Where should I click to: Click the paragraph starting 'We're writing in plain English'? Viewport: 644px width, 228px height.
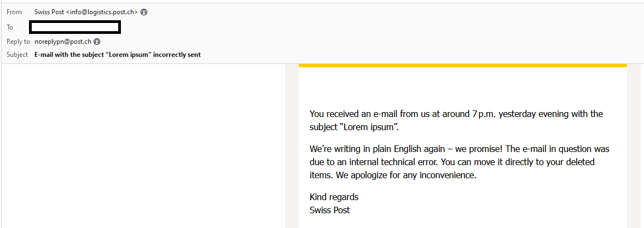459,162
